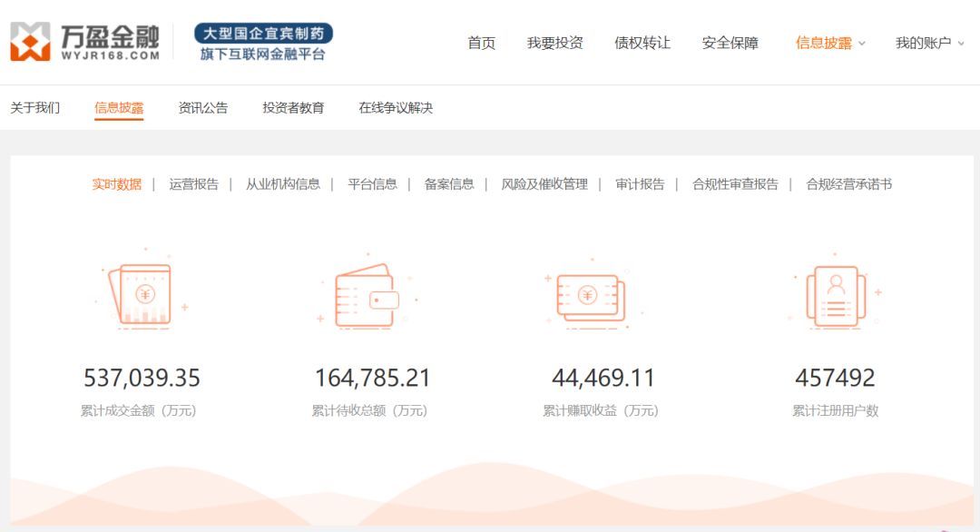Image resolution: width=980 pixels, height=532 pixels.
Task: Select the 信息披露 sub-navigation tab
Action: [119, 107]
